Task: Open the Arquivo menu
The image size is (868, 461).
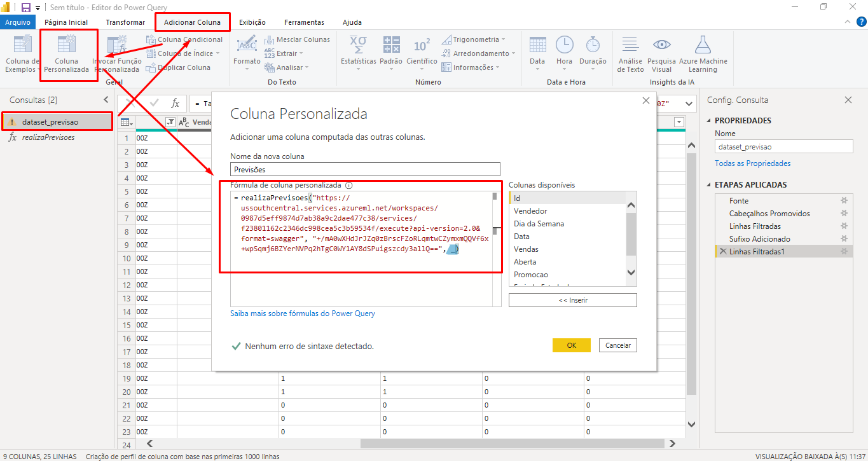Action: pos(18,22)
